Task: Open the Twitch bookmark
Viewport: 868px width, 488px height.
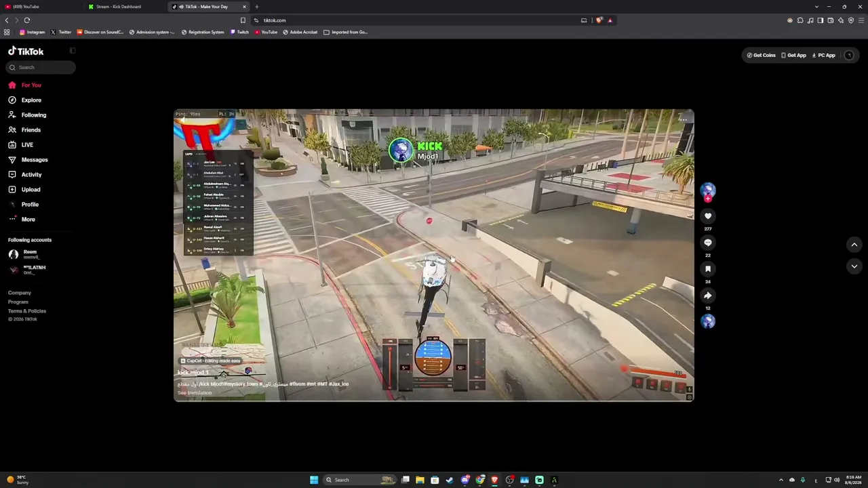Action: [x=239, y=32]
